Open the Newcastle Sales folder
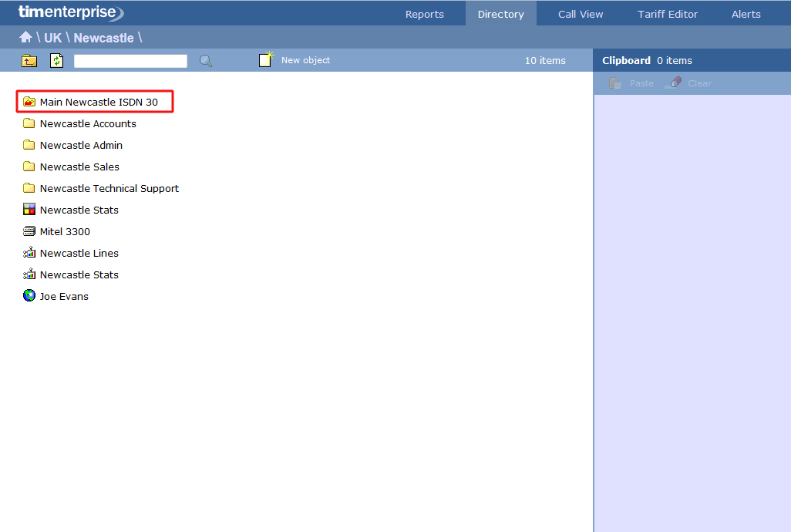The image size is (791, 532). point(79,167)
